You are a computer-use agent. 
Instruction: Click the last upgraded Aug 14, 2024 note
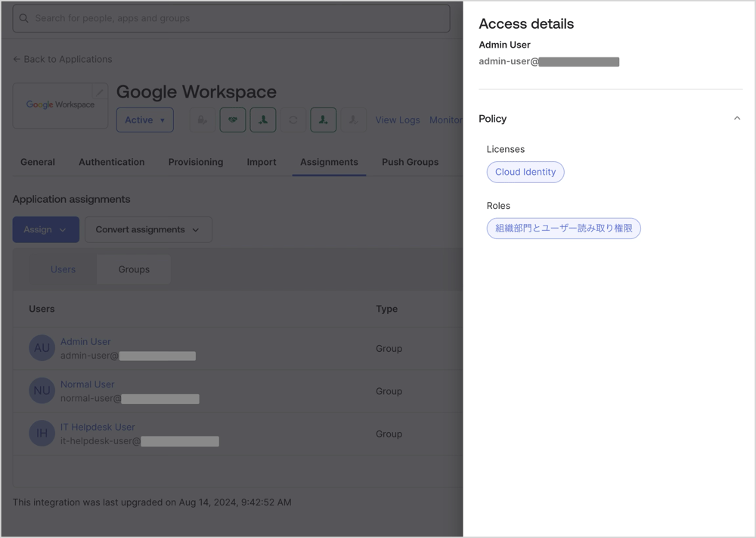[152, 502]
